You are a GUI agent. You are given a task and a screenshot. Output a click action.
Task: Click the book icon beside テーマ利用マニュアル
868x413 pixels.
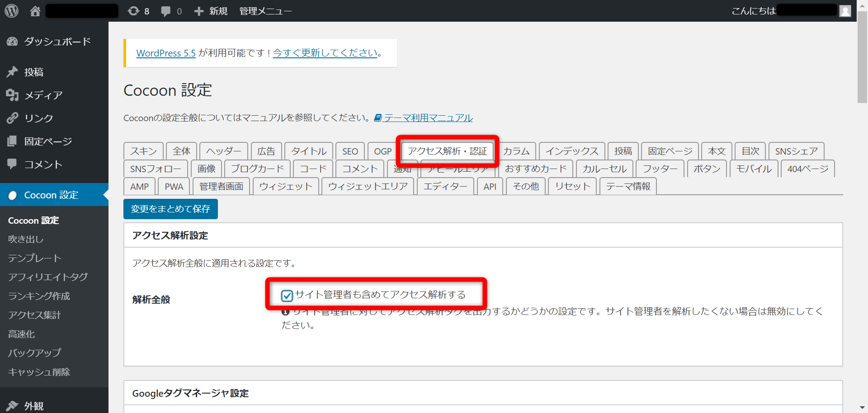[x=378, y=118]
